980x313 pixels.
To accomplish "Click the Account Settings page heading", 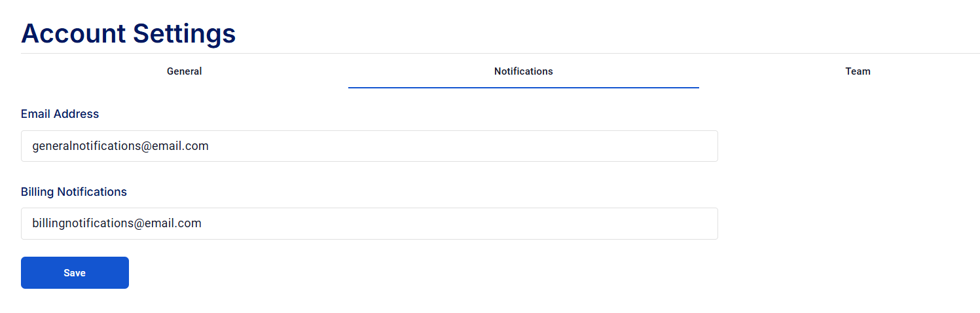I will point(128,33).
